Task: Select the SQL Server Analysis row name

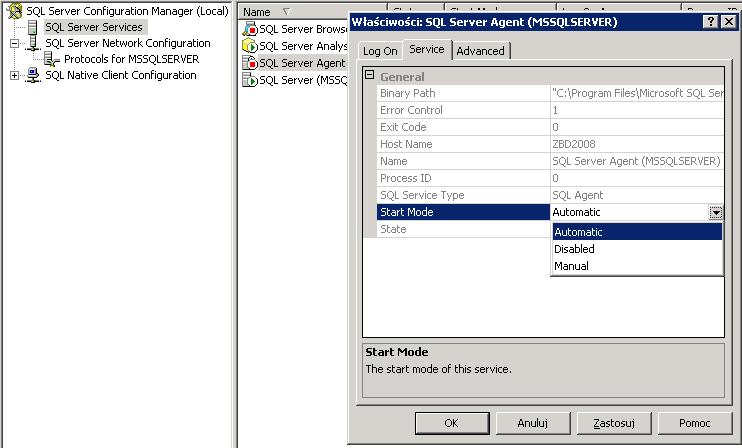Action: coord(303,46)
